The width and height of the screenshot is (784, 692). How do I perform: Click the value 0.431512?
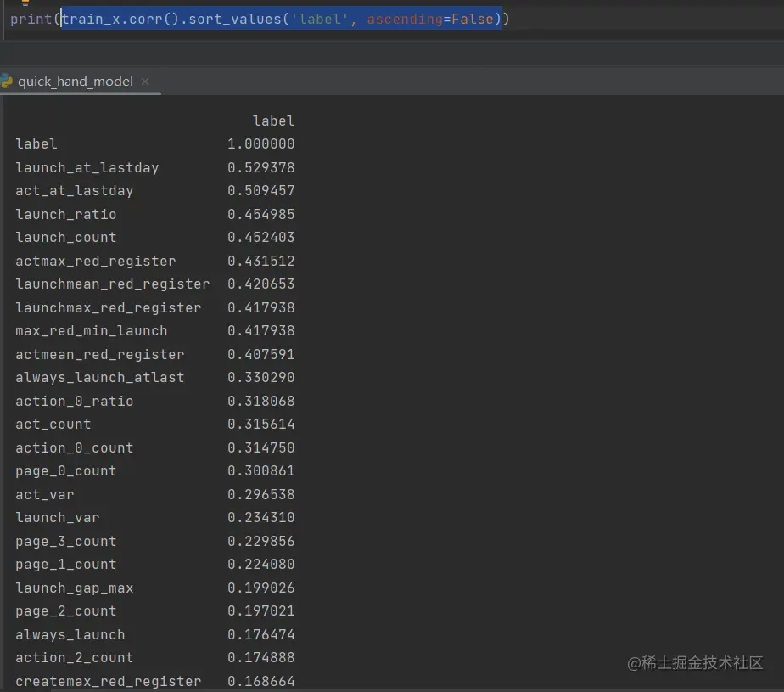[x=261, y=262]
